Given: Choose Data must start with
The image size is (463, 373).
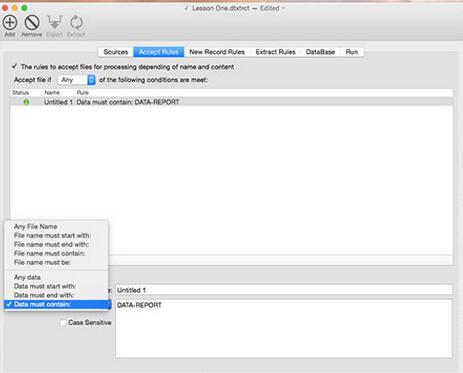Looking at the screenshot, I should click(x=56, y=286).
